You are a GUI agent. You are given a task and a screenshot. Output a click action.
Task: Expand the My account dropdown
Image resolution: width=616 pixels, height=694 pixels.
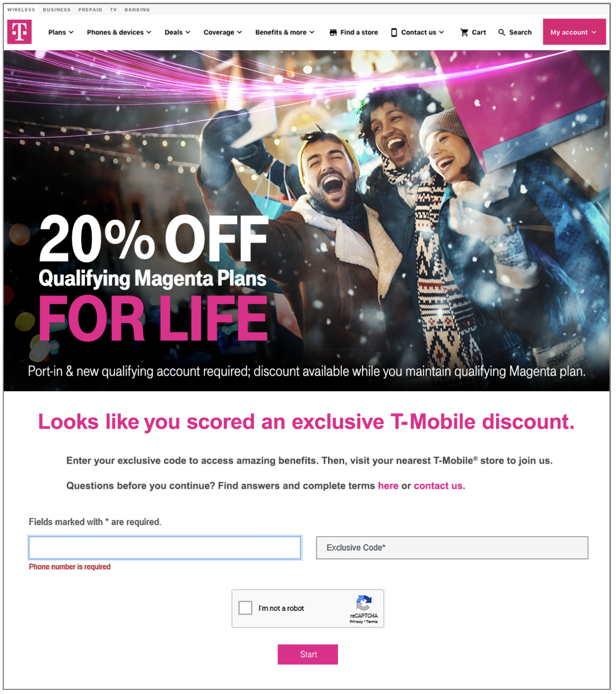pyautogui.click(x=574, y=32)
